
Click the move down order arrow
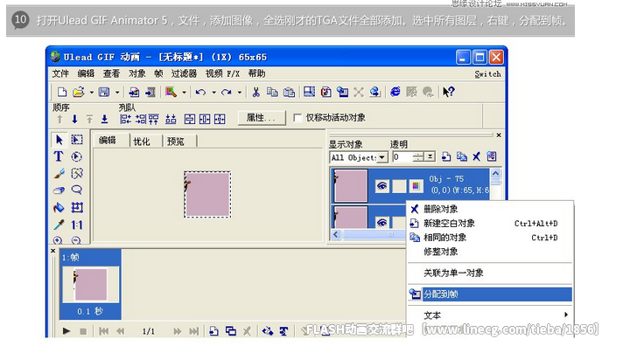pos(74,120)
